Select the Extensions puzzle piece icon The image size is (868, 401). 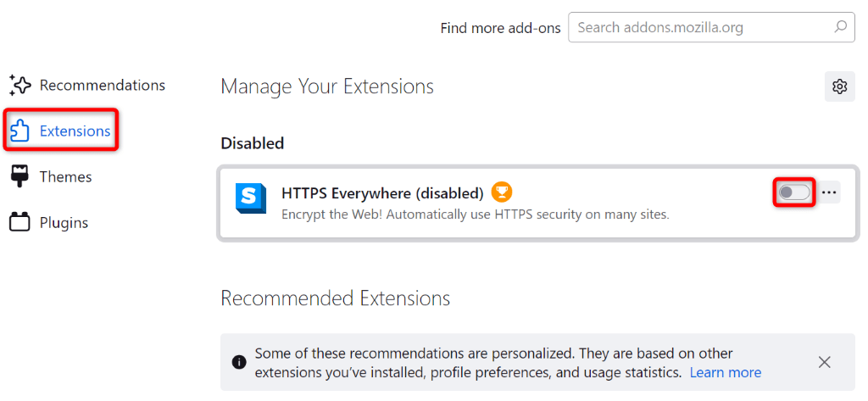click(x=19, y=131)
